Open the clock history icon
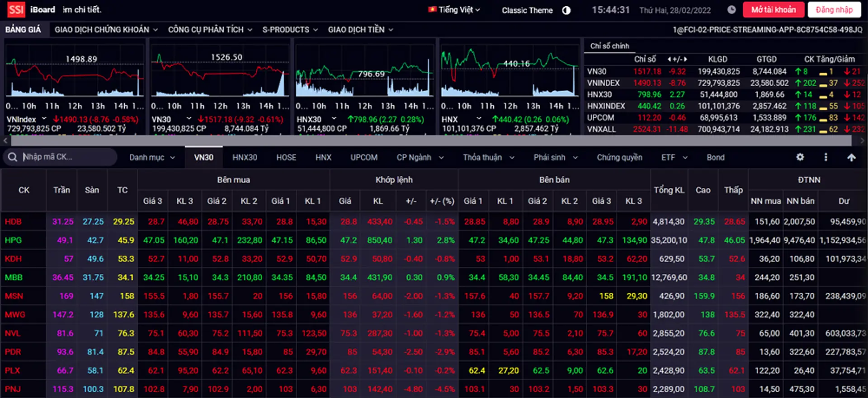Screen dimensions: 868x398 pyautogui.click(x=731, y=10)
